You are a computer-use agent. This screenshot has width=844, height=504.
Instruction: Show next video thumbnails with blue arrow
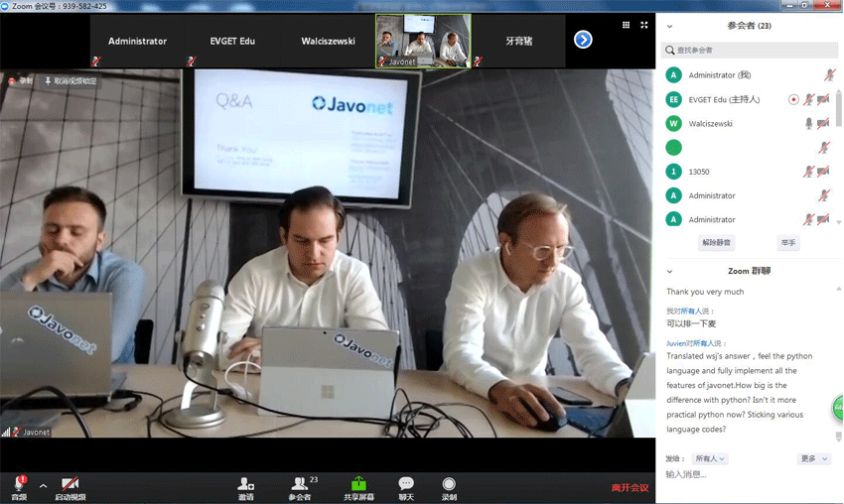tap(583, 40)
